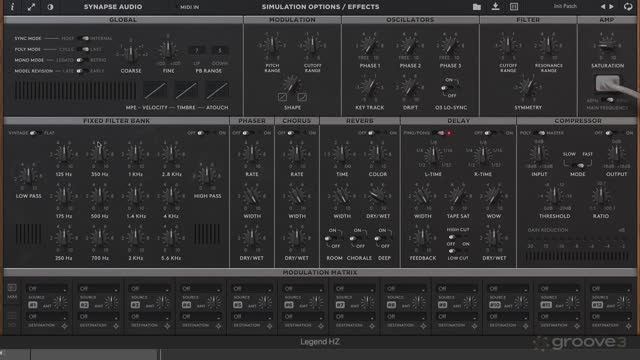Screen dimensions: 640x360
Task: Click the Coarse tuning knob
Action: click(x=131, y=53)
